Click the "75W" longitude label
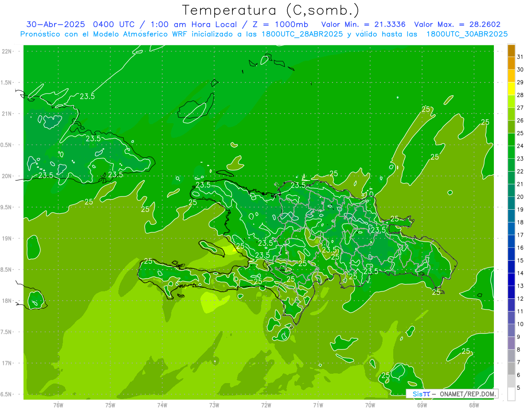 pos(110,405)
